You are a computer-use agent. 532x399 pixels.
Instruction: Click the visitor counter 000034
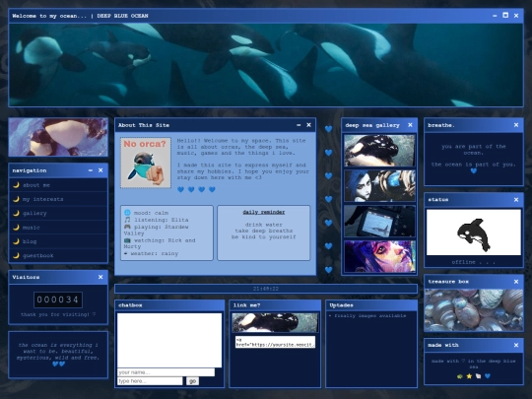click(x=58, y=299)
